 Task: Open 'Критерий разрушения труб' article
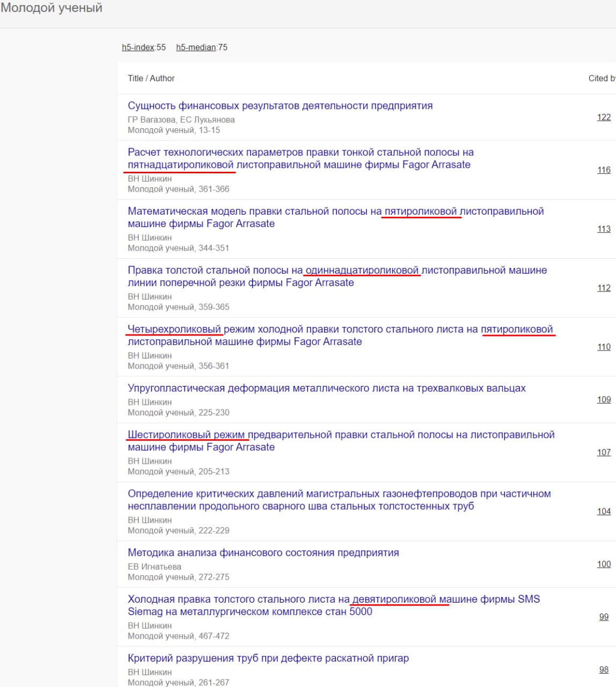[x=268, y=658]
